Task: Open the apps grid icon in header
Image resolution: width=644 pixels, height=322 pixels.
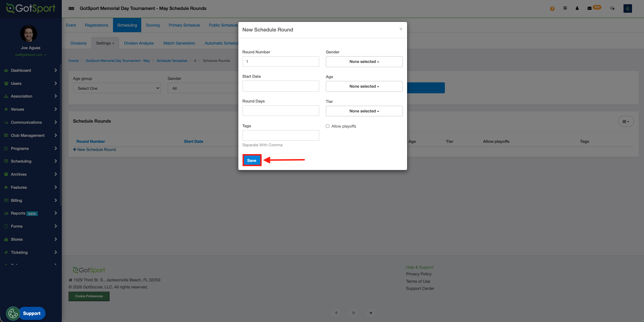Action: 565,8
